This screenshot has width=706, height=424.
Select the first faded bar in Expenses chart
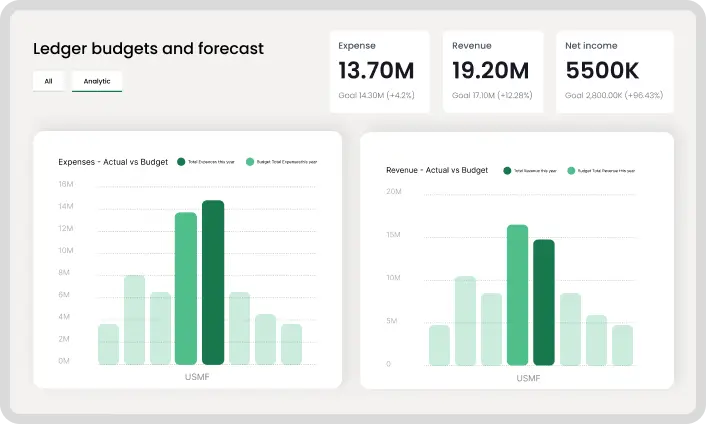pos(108,344)
